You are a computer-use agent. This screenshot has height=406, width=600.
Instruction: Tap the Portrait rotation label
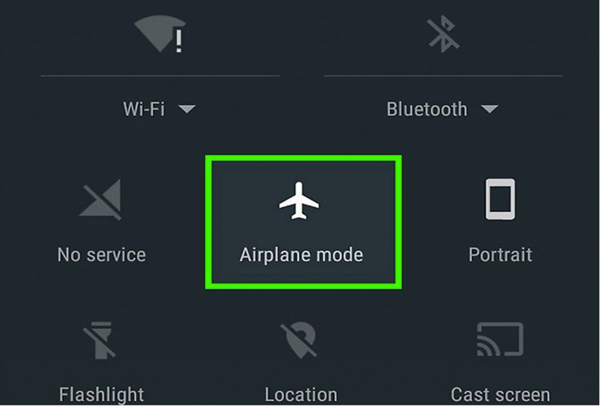[x=501, y=255]
